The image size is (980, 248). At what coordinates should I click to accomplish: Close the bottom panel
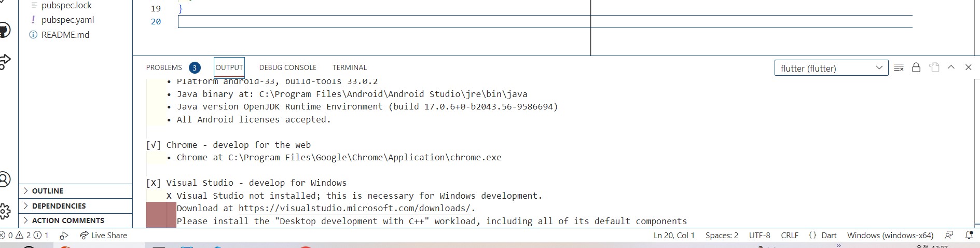click(968, 67)
